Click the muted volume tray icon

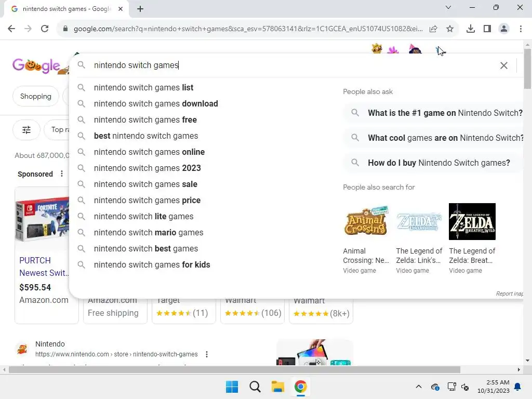click(465, 387)
